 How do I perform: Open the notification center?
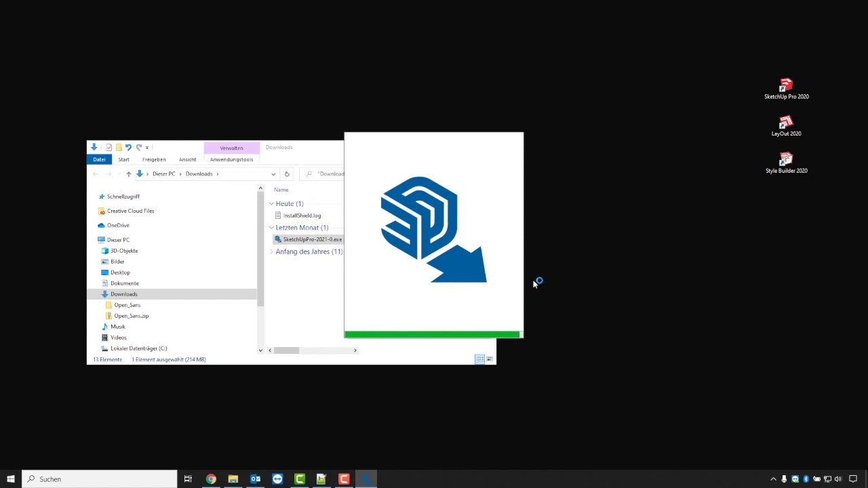853,479
